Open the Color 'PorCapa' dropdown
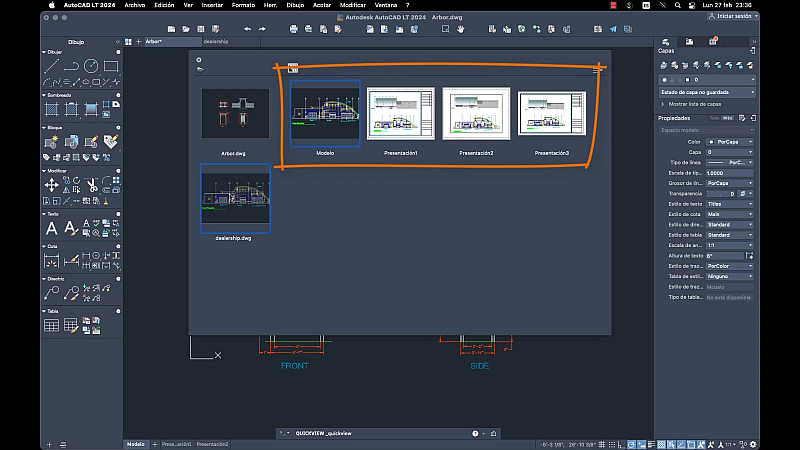The width and height of the screenshot is (800, 450). (730, 142)
